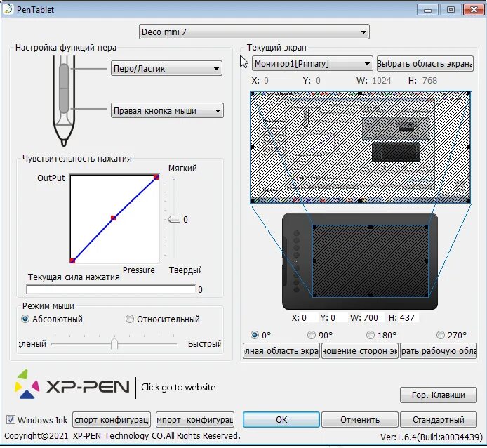Screen dimensions: 487x448
Task: Click the PenTablet title bar icon
Action: pos(8,8)
